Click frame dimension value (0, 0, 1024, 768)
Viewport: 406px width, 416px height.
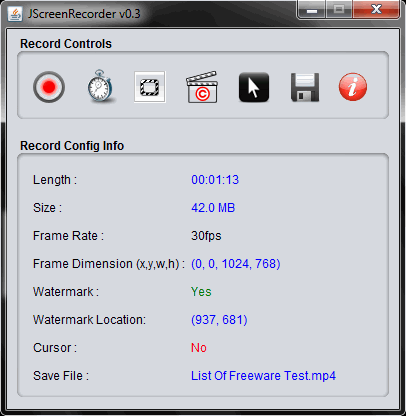coord(236,264)
